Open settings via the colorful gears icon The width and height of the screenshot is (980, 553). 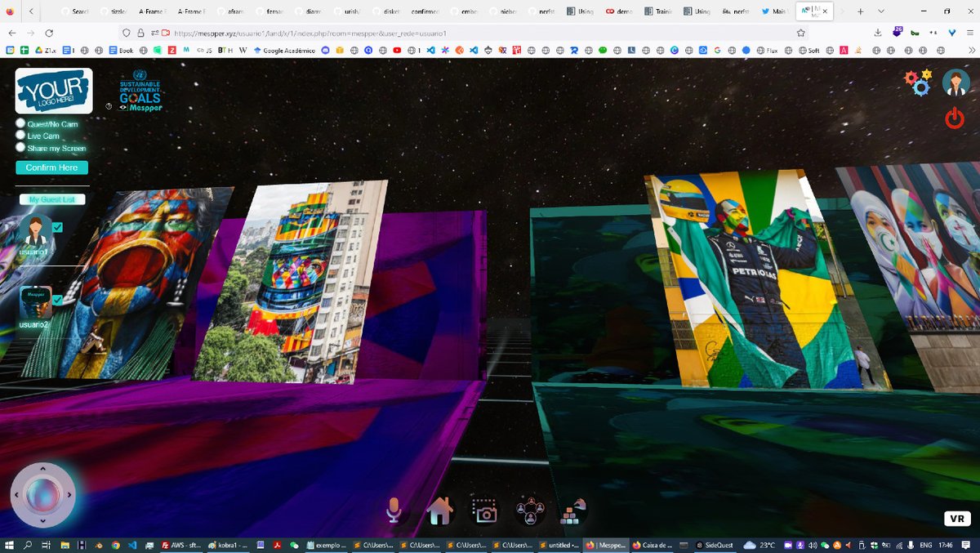(918, 83)
